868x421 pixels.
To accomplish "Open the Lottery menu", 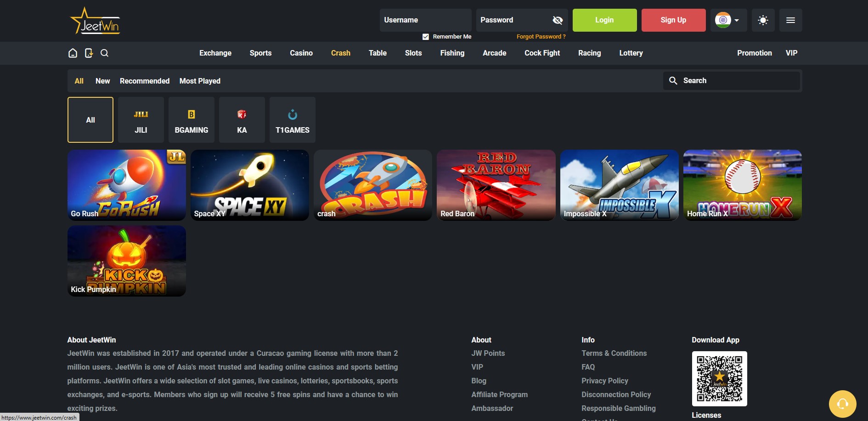I will click(x=631, y=53).
